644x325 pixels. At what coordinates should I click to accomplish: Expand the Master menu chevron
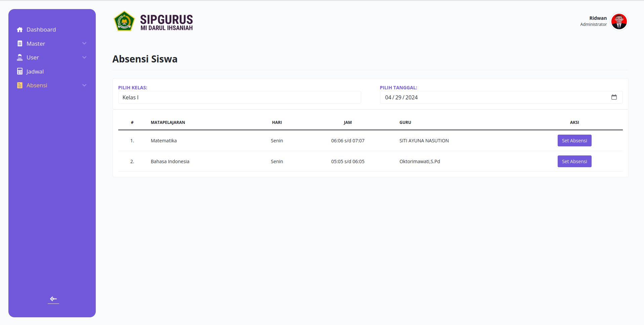pos(84,44)
